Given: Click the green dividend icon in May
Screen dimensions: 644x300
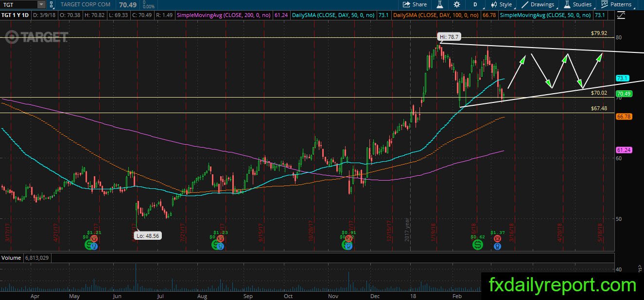Looking at the screenshot, I should point(90,246).
